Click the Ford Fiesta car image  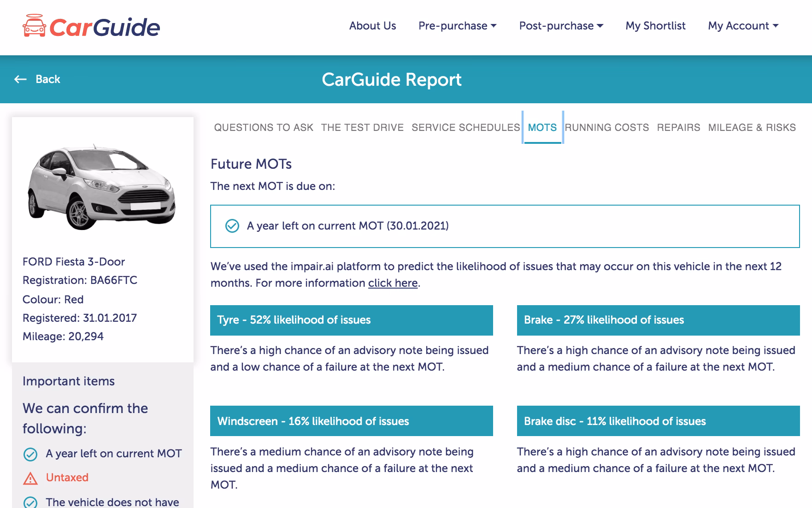(x=102, y=186)
